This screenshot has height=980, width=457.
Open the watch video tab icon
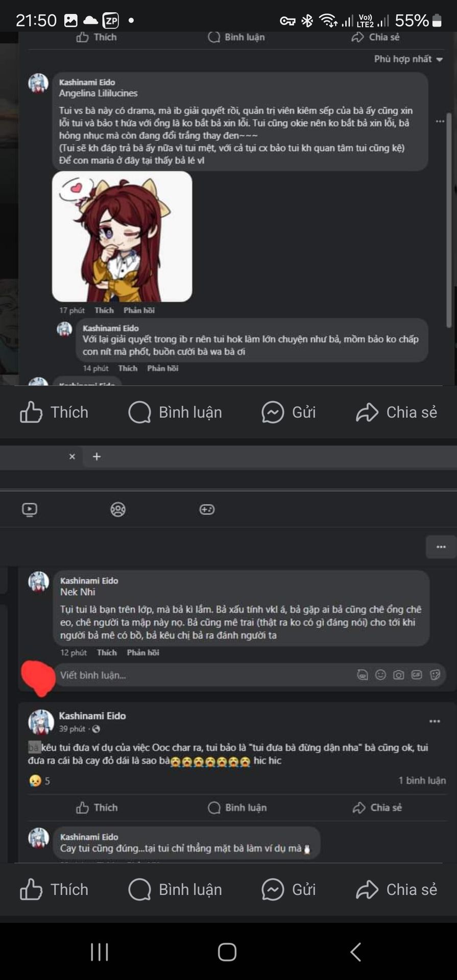30,509
